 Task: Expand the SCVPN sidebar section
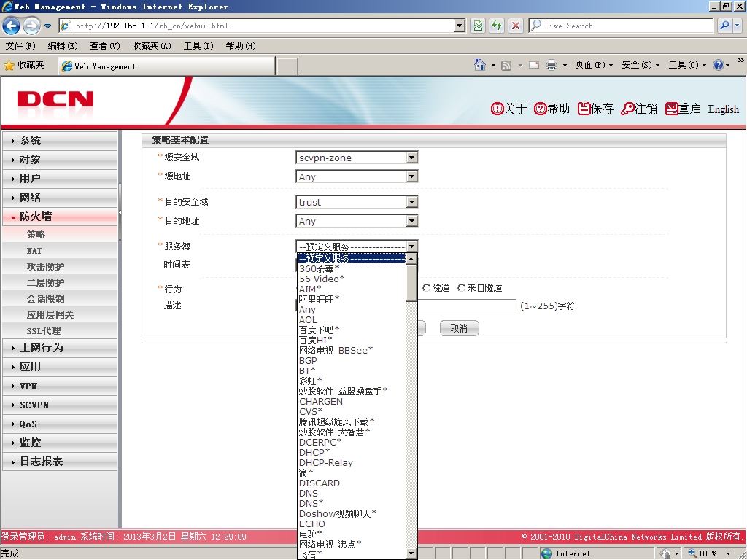click(60, 405)
